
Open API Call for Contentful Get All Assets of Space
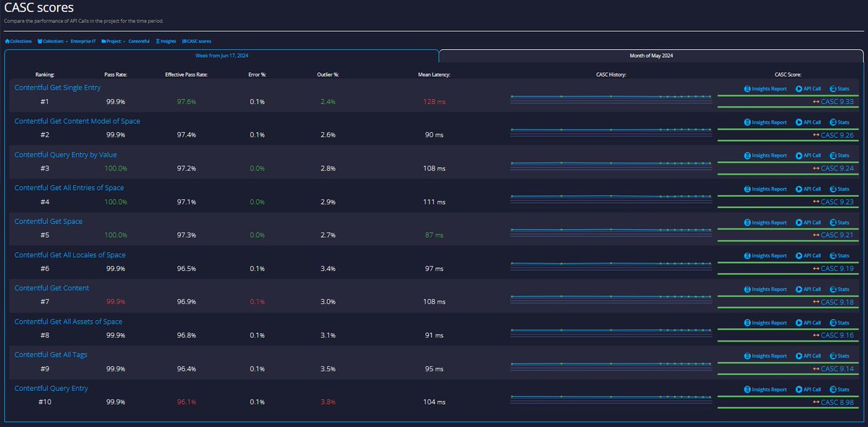pos(808,322)
